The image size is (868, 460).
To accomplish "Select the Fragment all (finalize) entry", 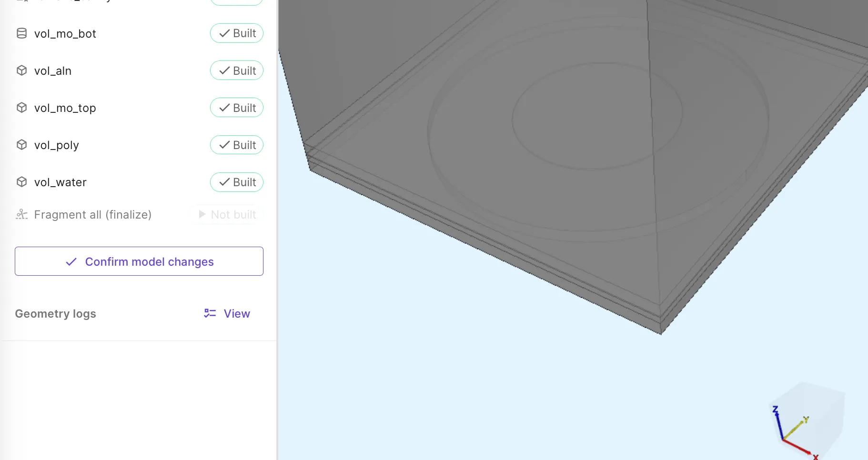I will 93,215.
